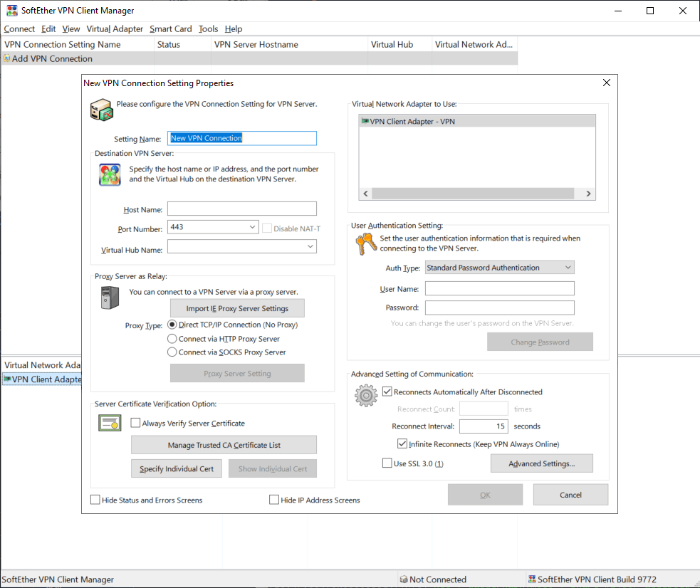700x588 pixels.
Task: Open the Connect menu
Action: coord(19,29)
